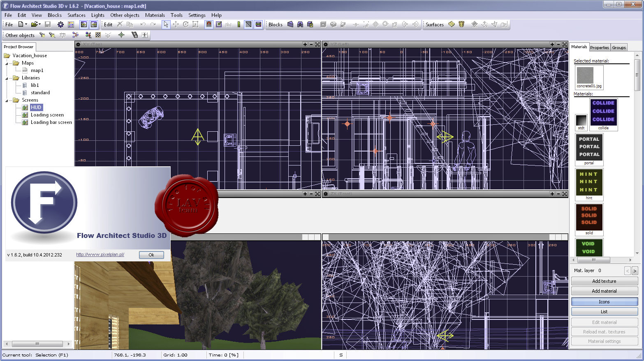Screen dimensions: 644x361
Task: Open the Surfaces menu
Action: coord(76,15)
